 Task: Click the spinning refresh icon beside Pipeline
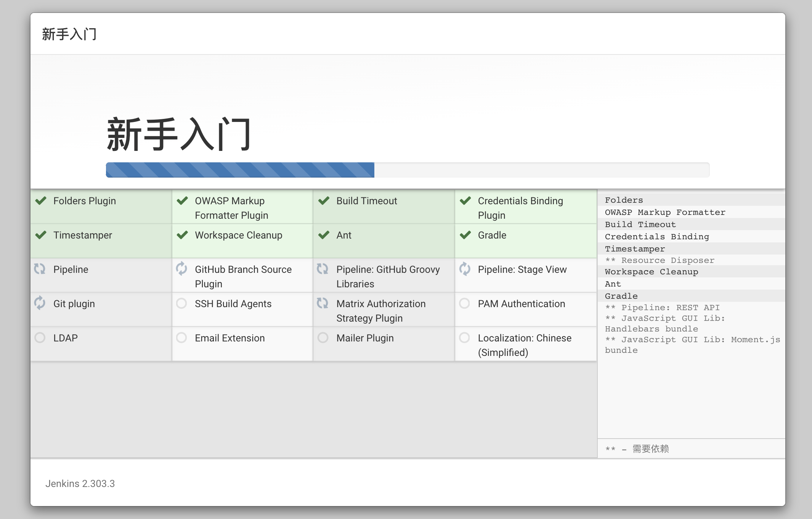40,269
